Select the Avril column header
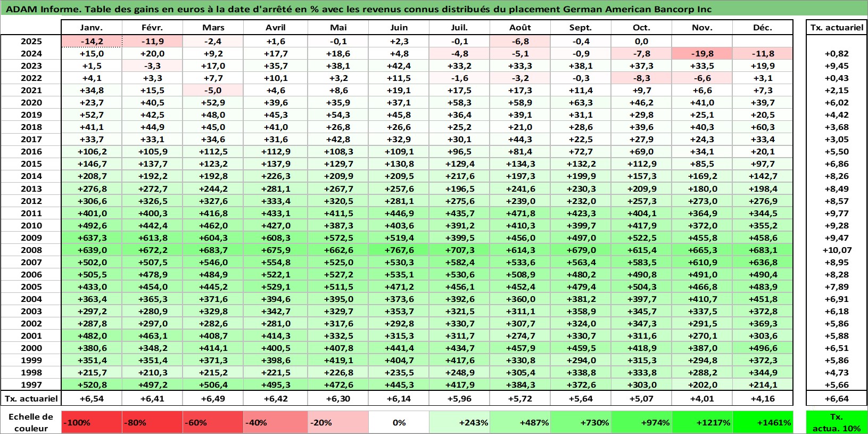Image resolution: width=868 pixels, height=434 pixels. (275, 28)
